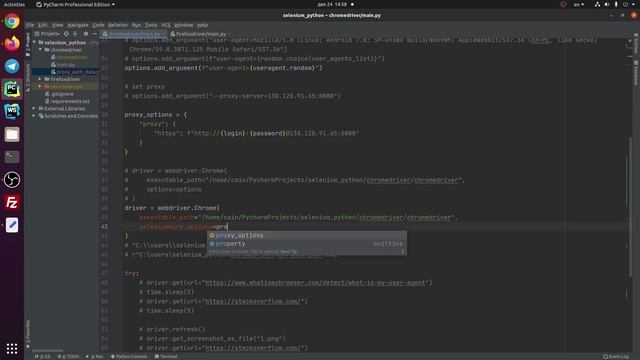640x360 pixels.
Task: Switch to chromedriver/main.py editor tab
Action: (133, 34)
